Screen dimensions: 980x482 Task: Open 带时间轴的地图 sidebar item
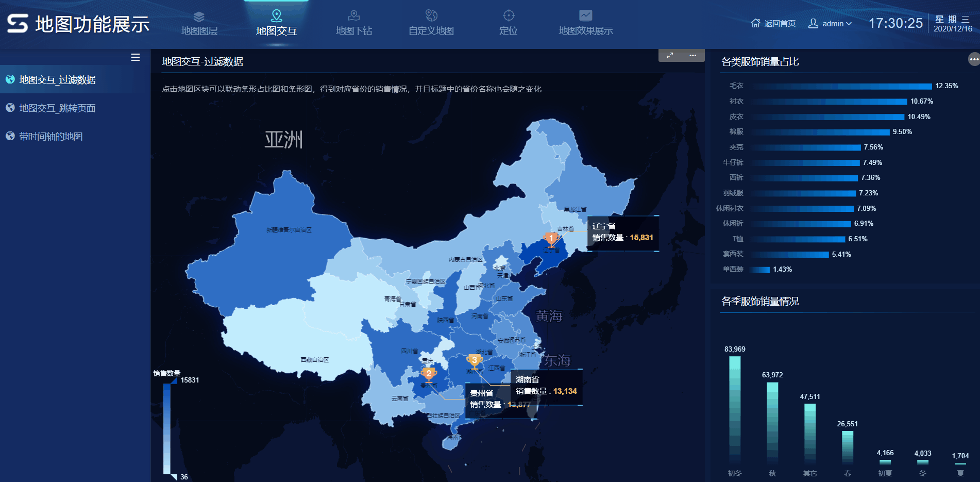[x=51, y=137]
